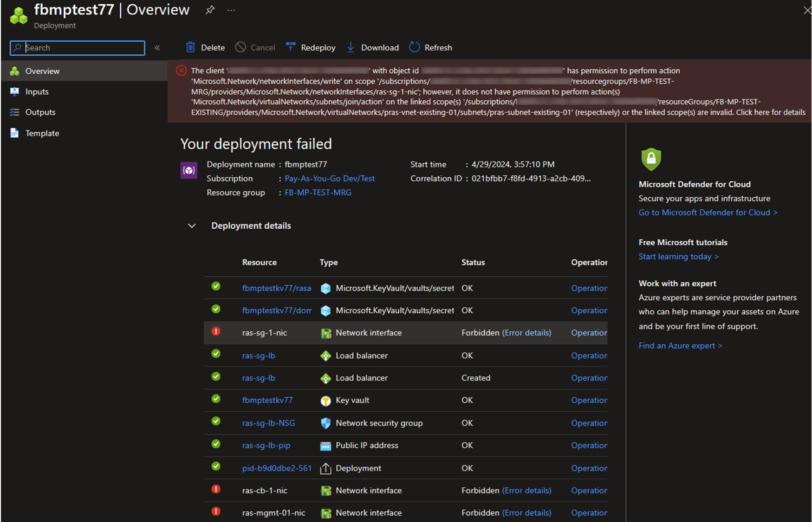812x522 pixels.
Task: Collapse the Deployment details section
Action: coord(192,226)
